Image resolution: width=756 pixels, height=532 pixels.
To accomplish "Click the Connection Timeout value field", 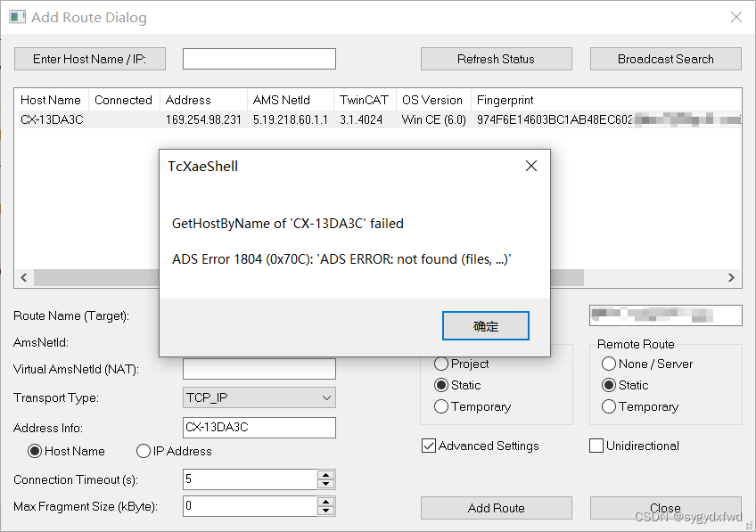I will pyautogui.click(x=250, y=479).
